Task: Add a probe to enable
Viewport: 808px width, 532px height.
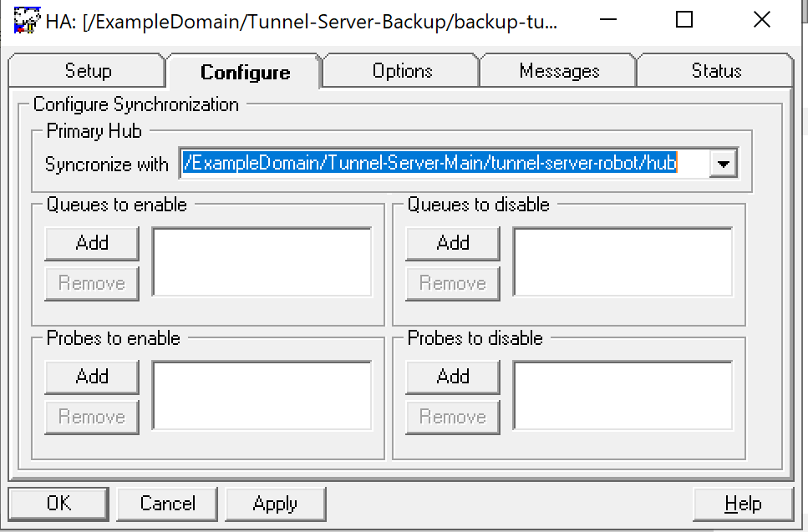Action: point(92,377)
